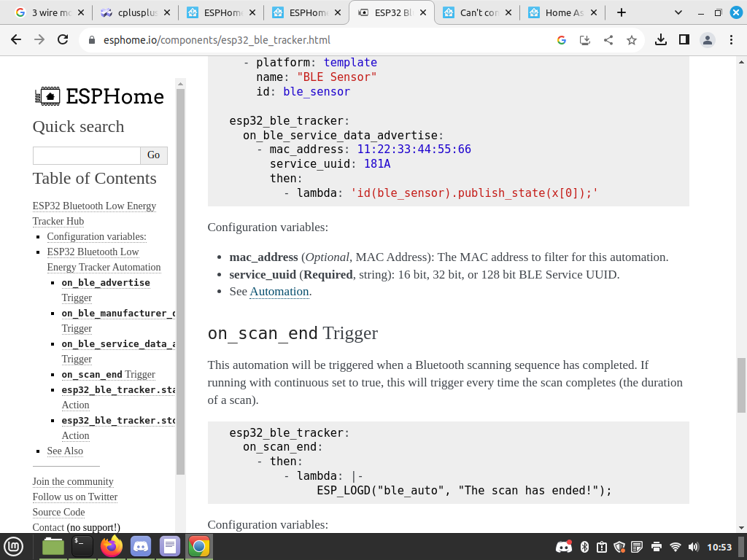
Task: Bookmark this page with the star icon
Action: (x=632, y=40)
